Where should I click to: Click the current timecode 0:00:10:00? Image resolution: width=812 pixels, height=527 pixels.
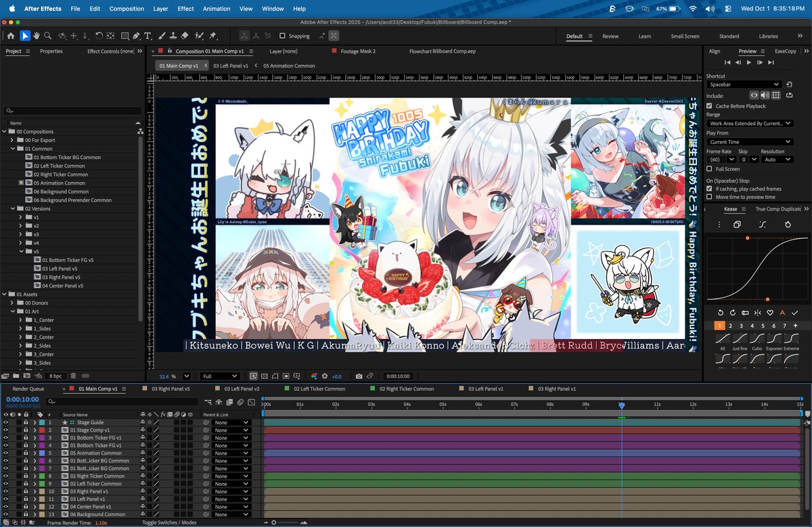pos(22,400)
